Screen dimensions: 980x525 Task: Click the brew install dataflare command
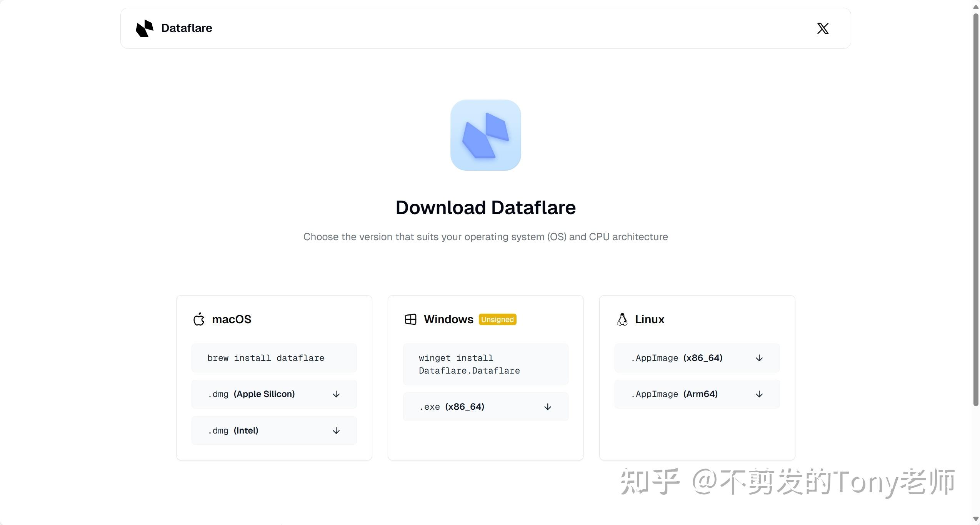(266, 358)
